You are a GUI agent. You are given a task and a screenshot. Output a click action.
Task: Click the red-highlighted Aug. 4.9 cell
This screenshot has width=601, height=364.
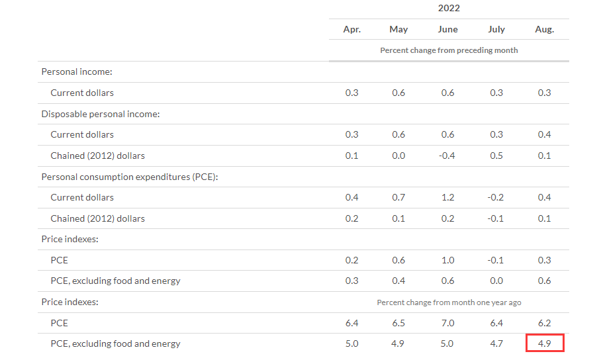tap(544, 343)
